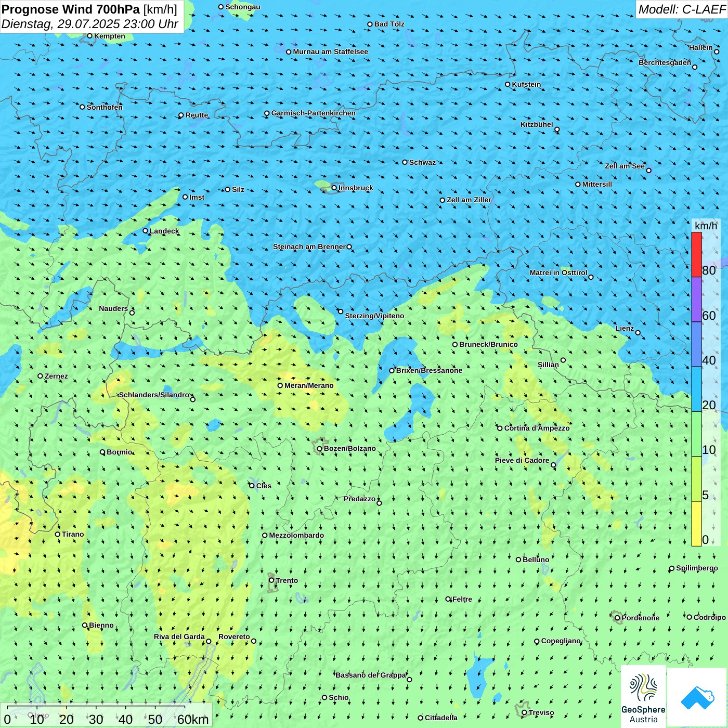Click the cyan 20 km/h legend color
728x728 pixels.
696,389
